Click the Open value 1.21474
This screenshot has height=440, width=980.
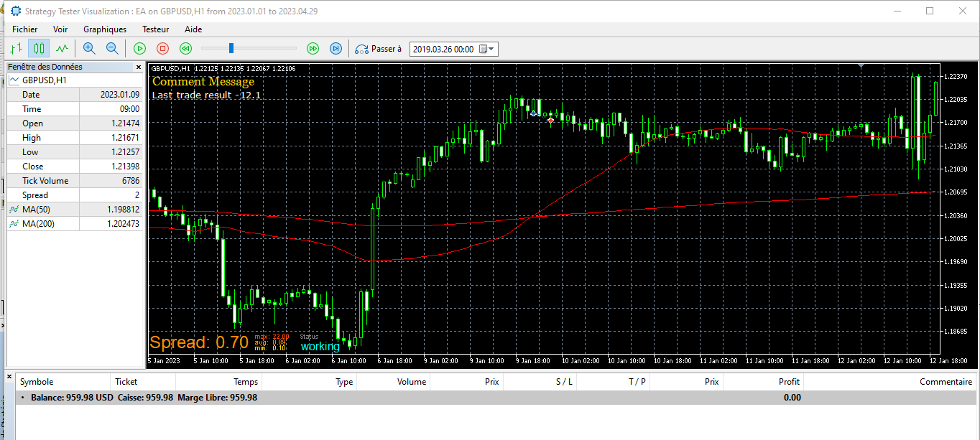pos(125,123)
